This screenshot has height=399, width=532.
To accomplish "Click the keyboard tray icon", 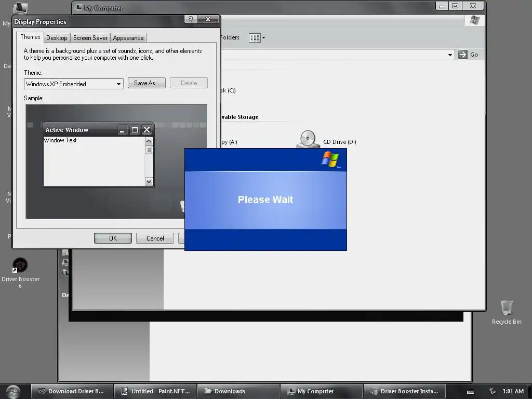I will pos(471,392).
